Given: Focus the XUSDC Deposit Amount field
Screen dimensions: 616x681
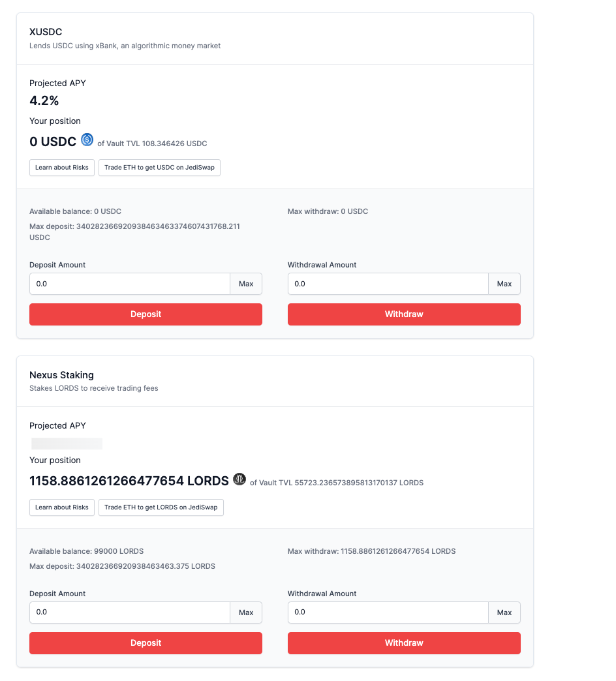Looking at the screenshot, I should coord(130,284).
